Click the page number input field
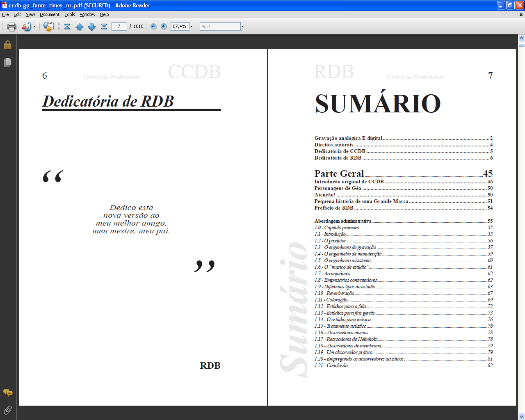The width and height of the screenshot is (525, 420). click(119, 27)
